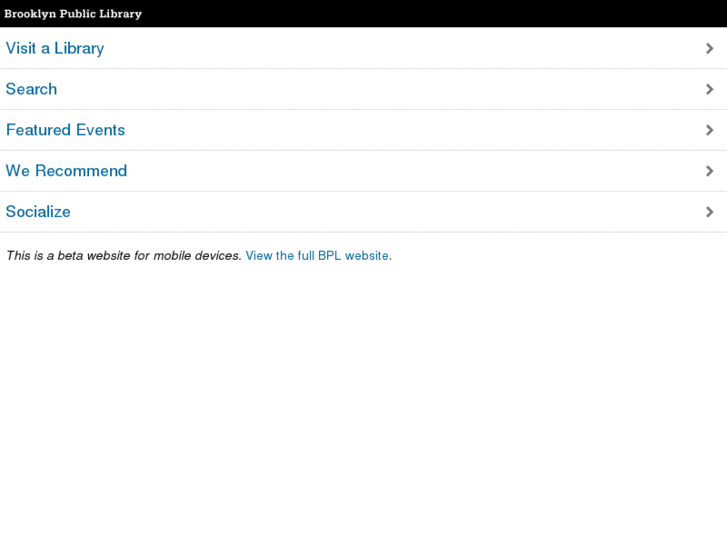The height and width of the screenshot is (545, 727).
Task: Open the Featured Events menu item
Action: click(x=364, y=130)
